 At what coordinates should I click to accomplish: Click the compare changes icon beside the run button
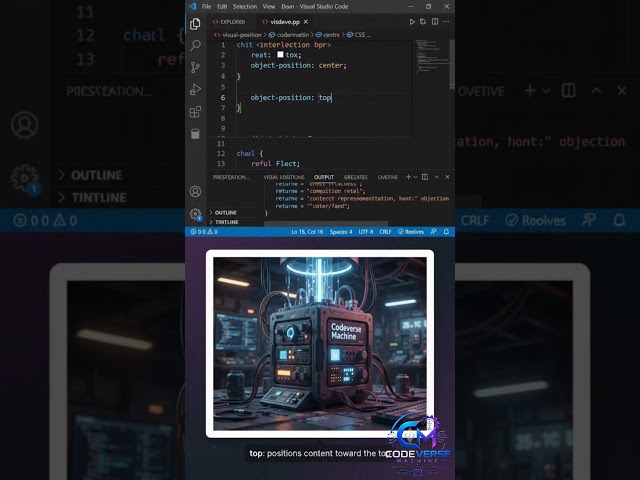423,22
